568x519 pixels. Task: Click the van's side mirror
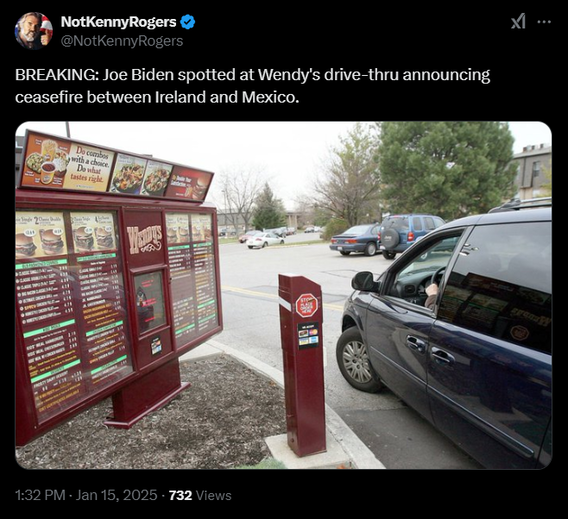(364, 282)
